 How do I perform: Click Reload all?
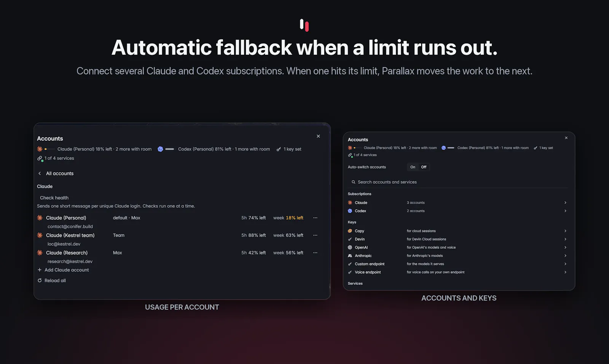click(52, 281)
